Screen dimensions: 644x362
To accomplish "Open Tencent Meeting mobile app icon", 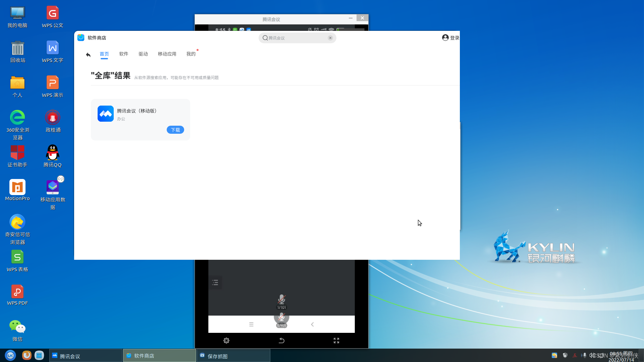I will (x=106, y=114).
